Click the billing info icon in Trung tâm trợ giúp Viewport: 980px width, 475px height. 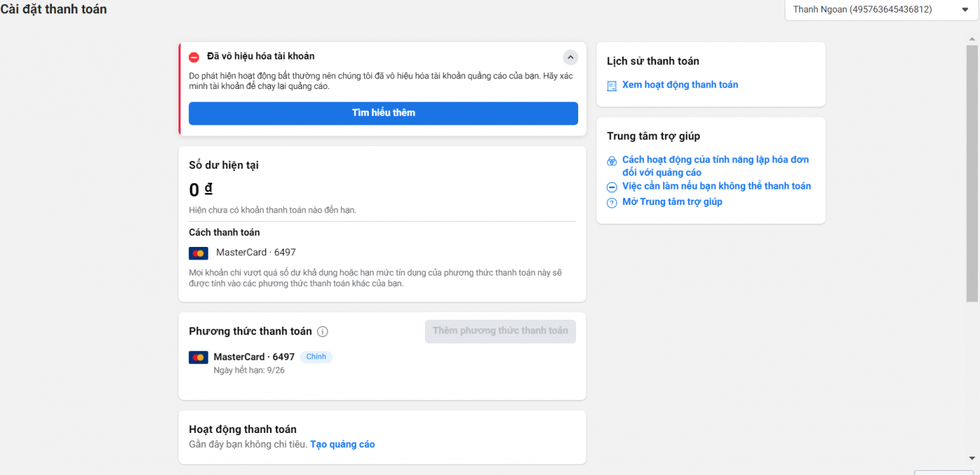tap(612, 161)
